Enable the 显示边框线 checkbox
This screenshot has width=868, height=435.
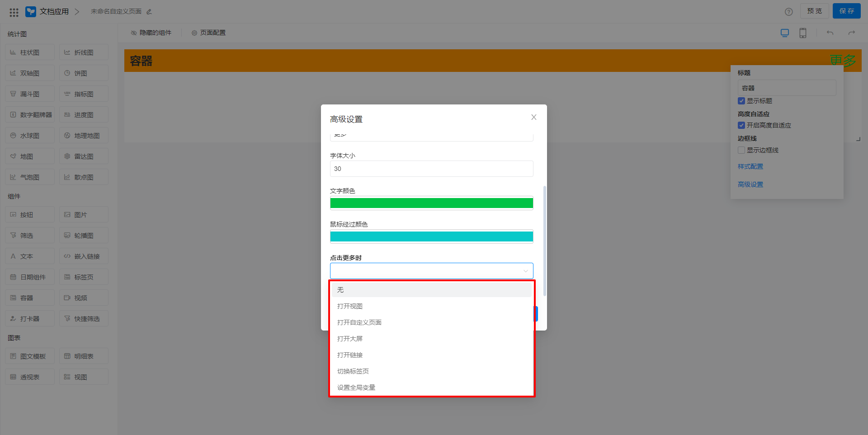click(741, 150)
